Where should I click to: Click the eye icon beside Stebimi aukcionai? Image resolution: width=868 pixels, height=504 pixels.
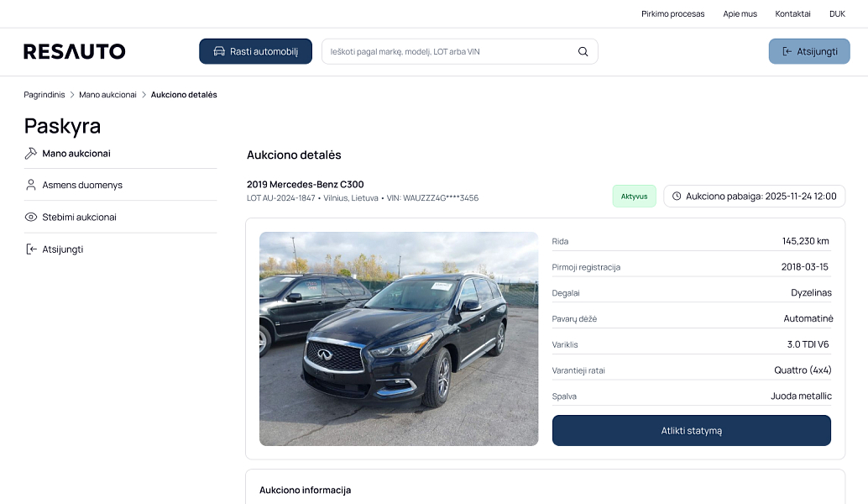point(31,217)
